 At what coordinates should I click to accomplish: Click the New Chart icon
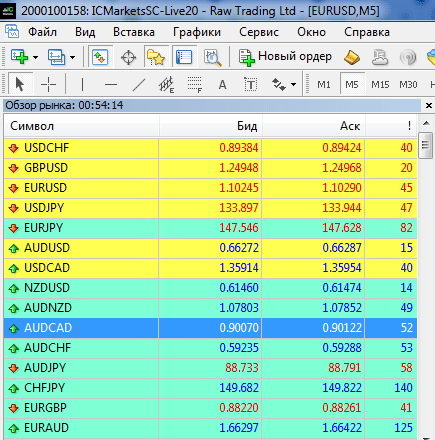click(x=19, y=57)
